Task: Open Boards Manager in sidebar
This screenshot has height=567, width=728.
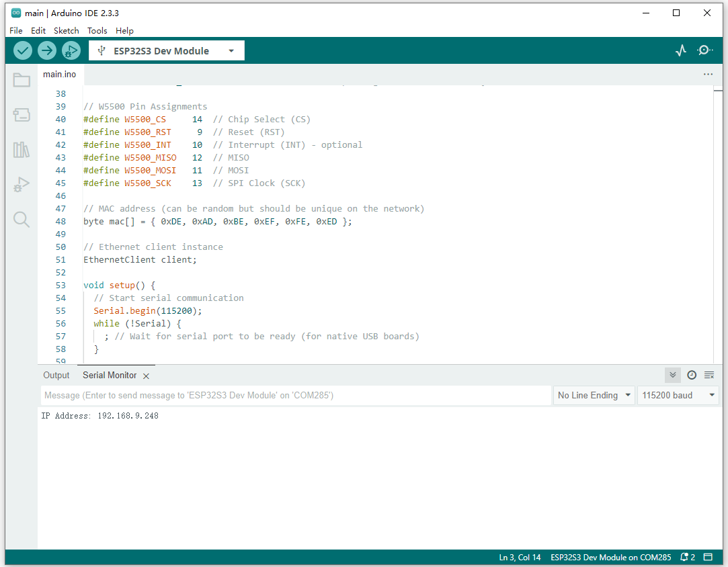Action: 22,115
